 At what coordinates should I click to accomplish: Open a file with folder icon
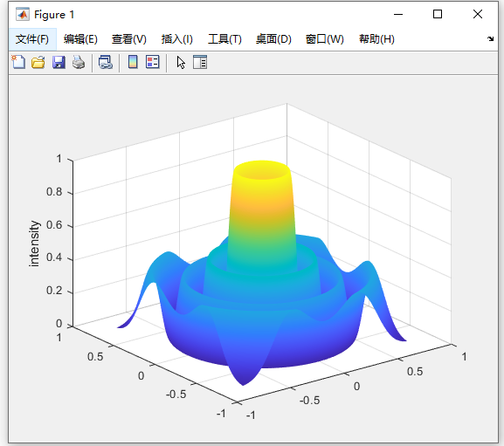pos(38,62)
